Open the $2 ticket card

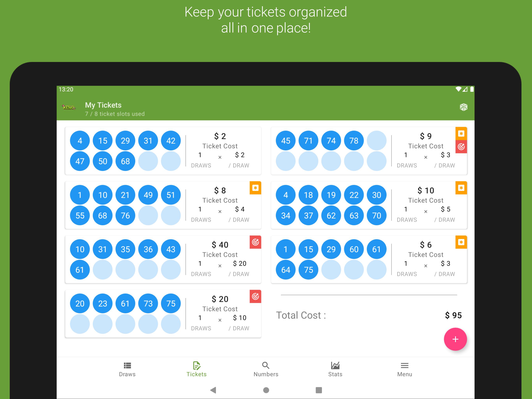[x=220, y=151]
